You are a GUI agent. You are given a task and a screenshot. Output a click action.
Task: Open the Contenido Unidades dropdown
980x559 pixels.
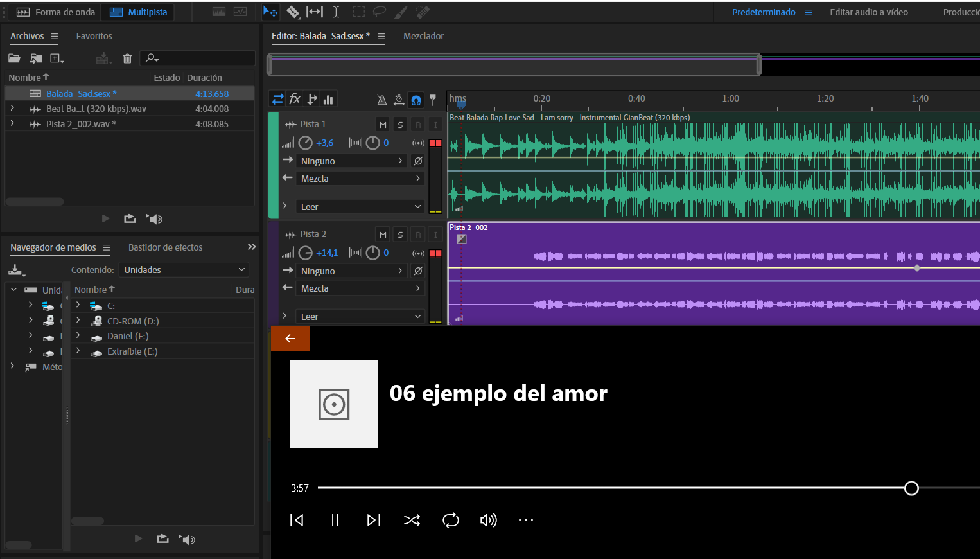(184, 270)
